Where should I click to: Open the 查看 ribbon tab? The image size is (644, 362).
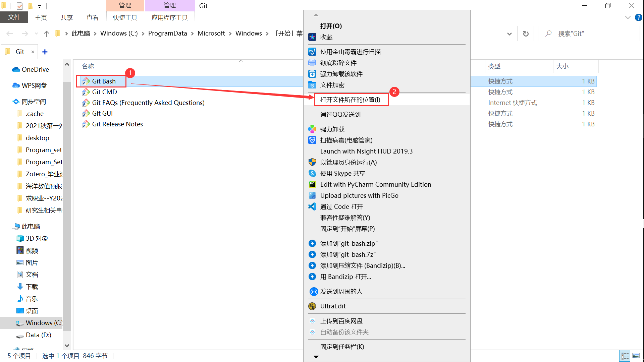(92, 17)
